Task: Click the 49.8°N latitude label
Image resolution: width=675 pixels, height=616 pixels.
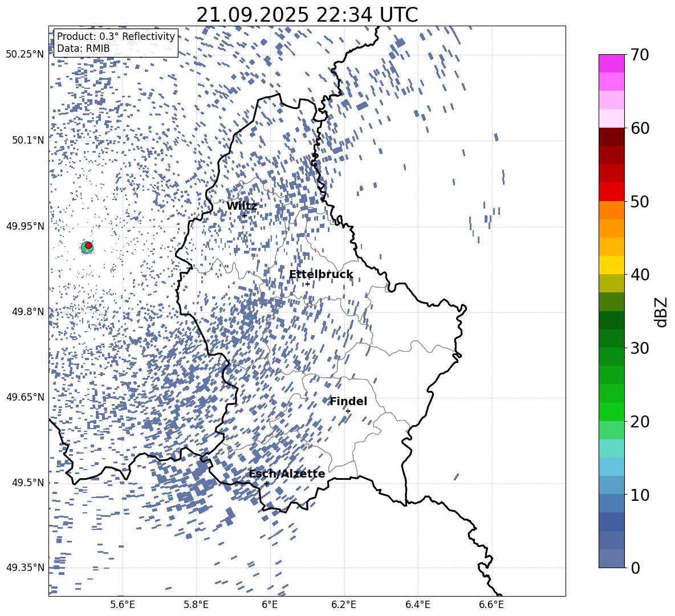Action: [28, 312]
